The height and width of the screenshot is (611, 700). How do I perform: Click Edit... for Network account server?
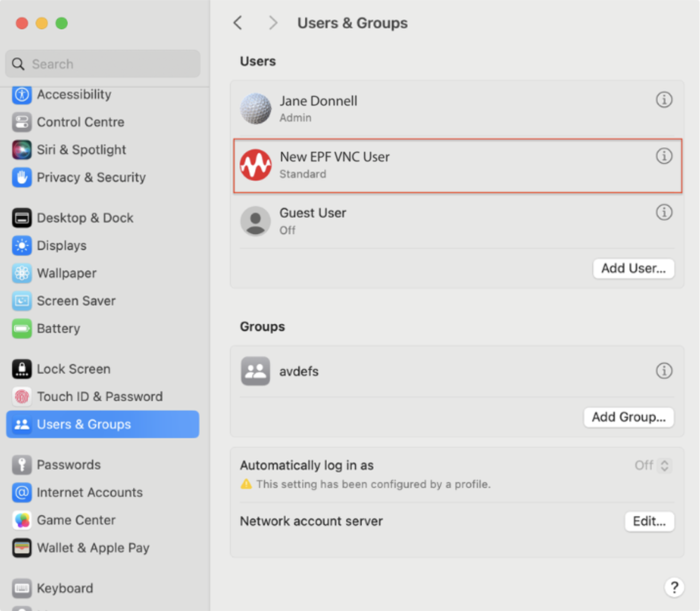pyautogui.click(x=649, y=521)
